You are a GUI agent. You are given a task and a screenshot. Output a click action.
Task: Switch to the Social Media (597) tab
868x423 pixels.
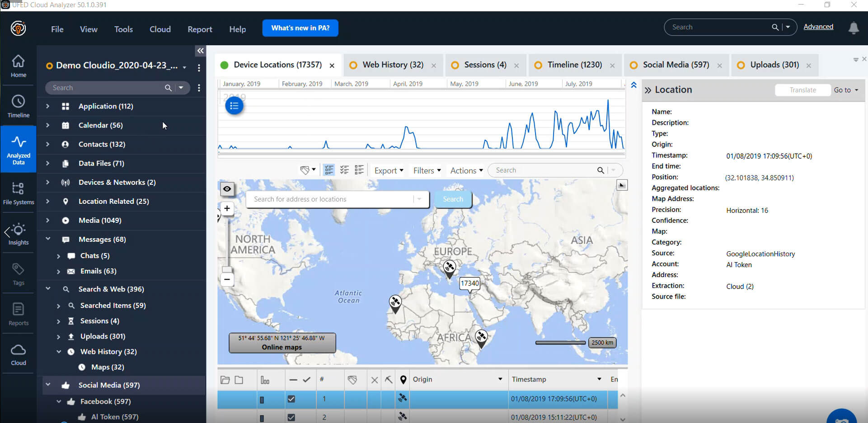pos(676,65)
